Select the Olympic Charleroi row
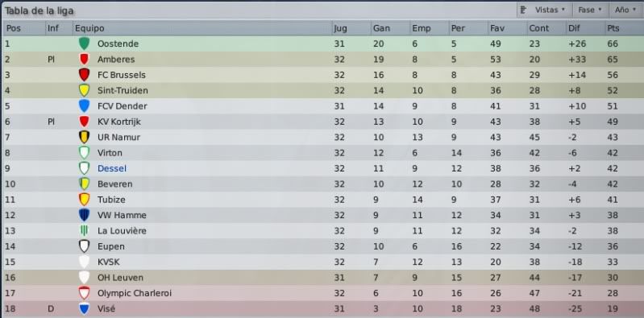This screenshot has width=644, height=318. (x=322, y=293)
